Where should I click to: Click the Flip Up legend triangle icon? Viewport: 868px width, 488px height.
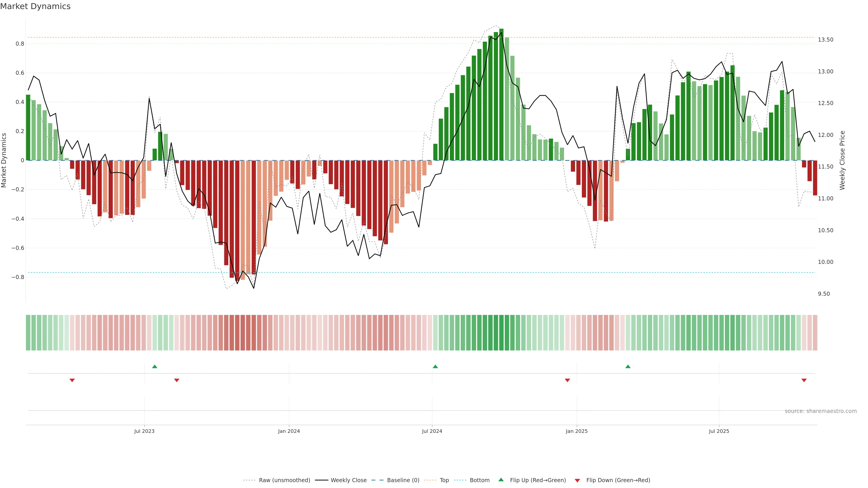(501, 480)
